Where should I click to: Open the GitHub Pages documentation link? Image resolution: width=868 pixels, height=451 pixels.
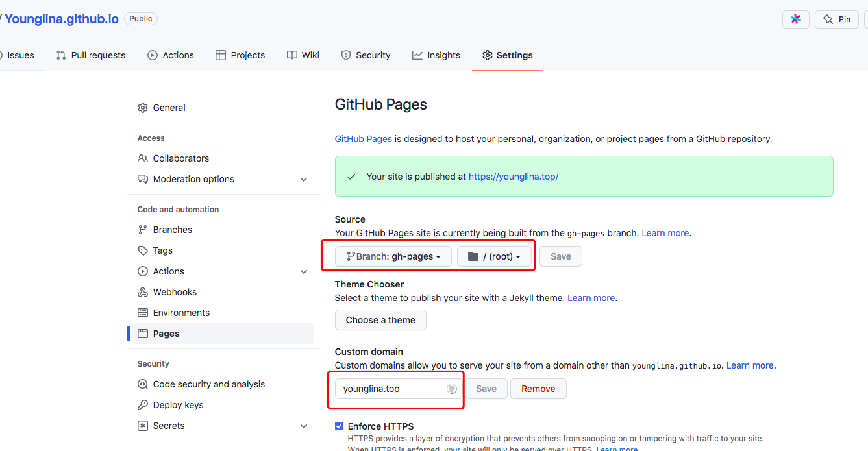pyautogui.click(x=364, y=139)
